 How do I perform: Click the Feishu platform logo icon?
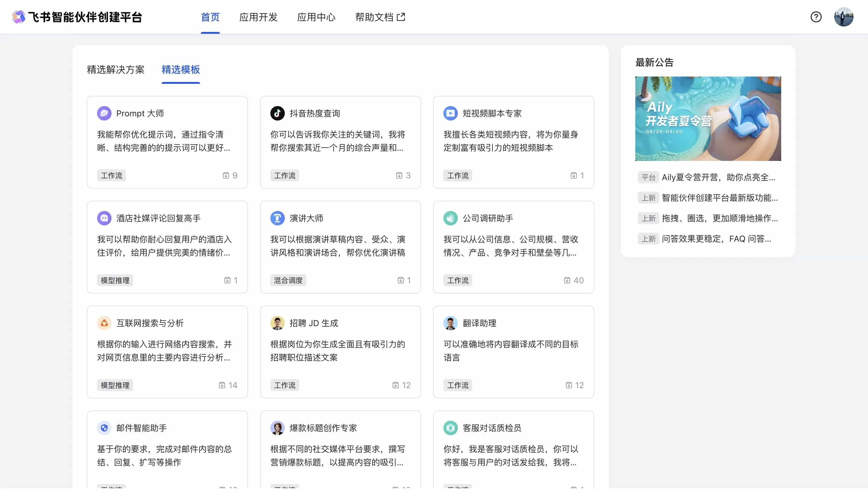(x=18, y=17)
